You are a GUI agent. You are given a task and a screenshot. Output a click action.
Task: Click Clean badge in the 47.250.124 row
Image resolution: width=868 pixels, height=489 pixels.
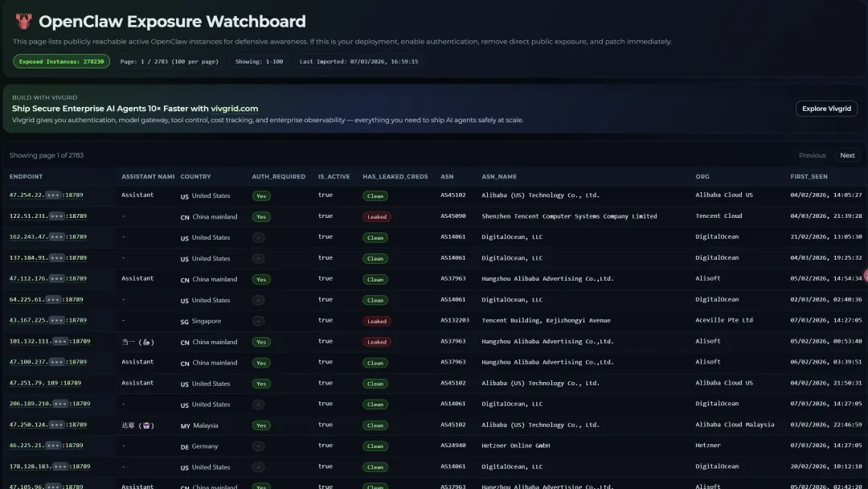point(375,425)
